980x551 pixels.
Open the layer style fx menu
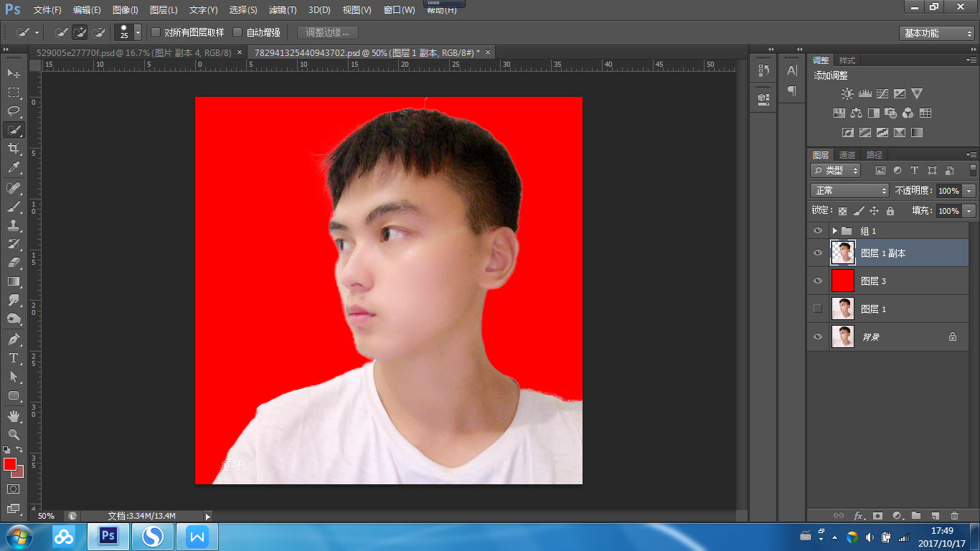(859, 515)
